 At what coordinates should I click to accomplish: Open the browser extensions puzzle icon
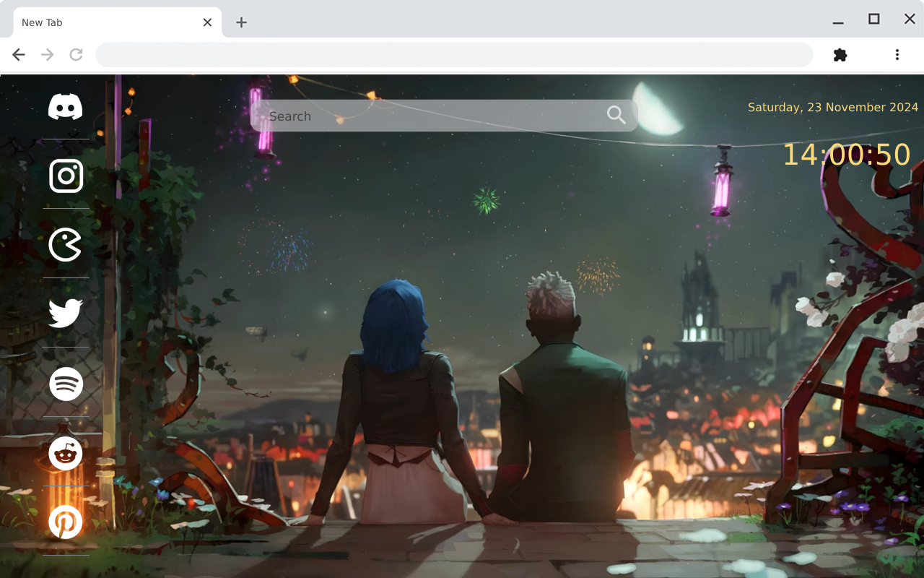point(840,54)
